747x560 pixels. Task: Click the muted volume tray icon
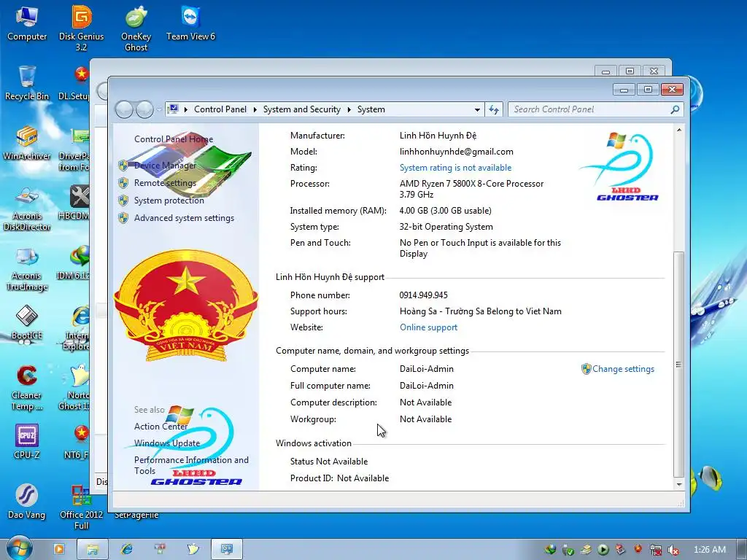(673, 550)
